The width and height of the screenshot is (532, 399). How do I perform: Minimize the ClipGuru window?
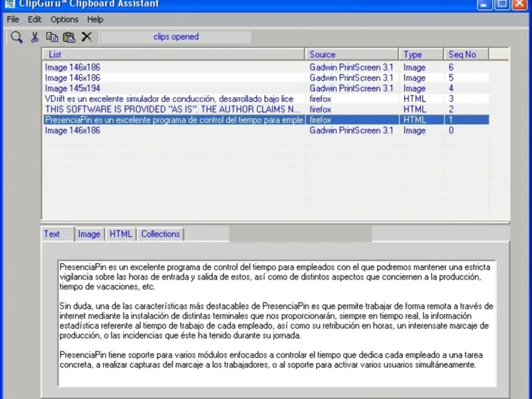pyautogui.click(x=484, y=5)
